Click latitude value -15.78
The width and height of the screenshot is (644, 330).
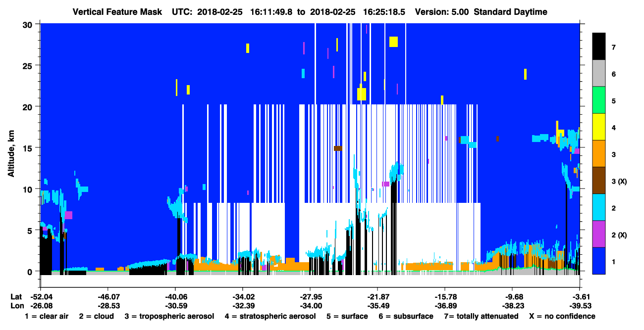click(445, 296)
